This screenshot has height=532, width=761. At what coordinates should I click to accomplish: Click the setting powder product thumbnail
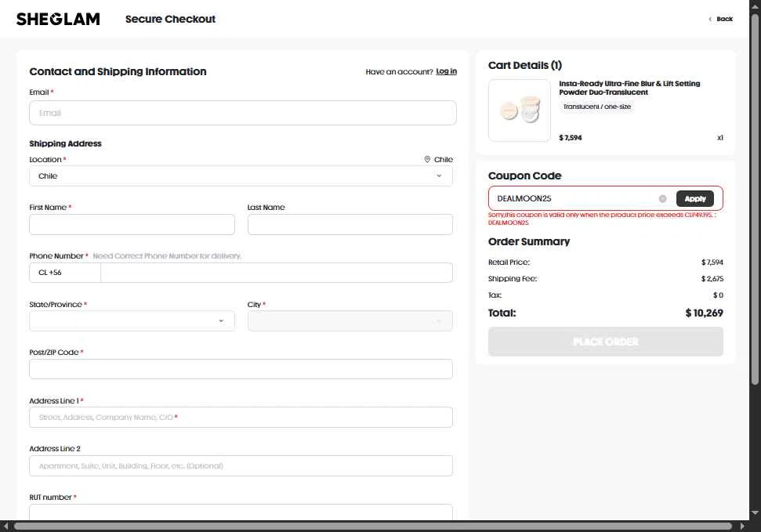(520, 110)
